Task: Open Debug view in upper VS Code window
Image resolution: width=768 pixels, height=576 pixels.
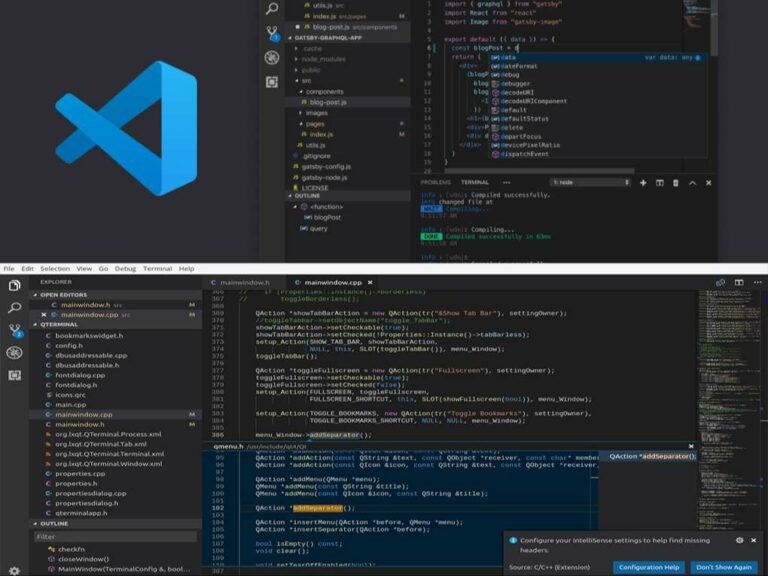Action: click(x=272, y=57)
